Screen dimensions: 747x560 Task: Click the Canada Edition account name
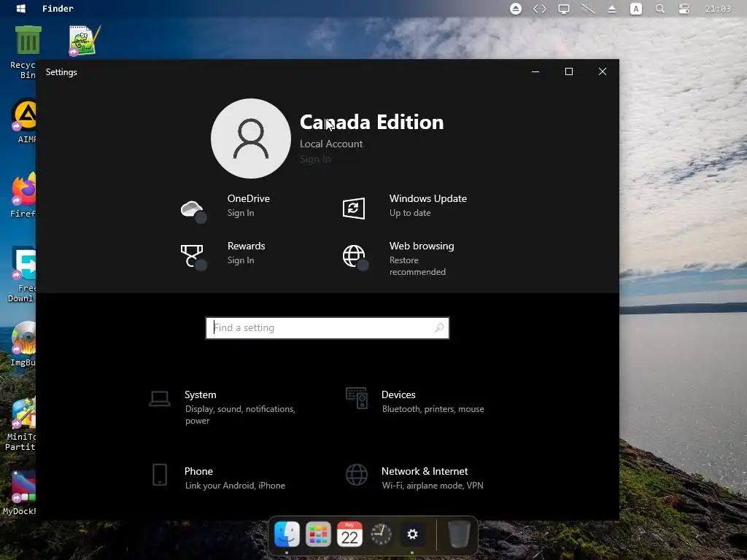tap(371, 122)
